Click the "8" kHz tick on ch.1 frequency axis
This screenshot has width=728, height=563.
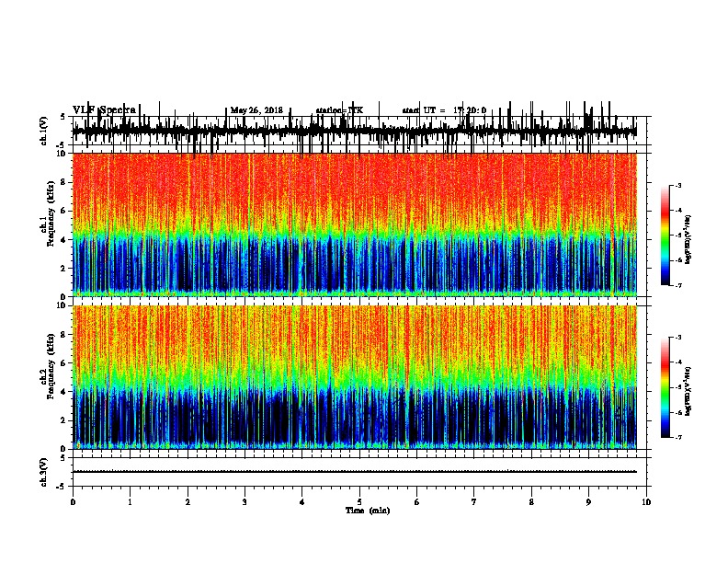[63, 182]
